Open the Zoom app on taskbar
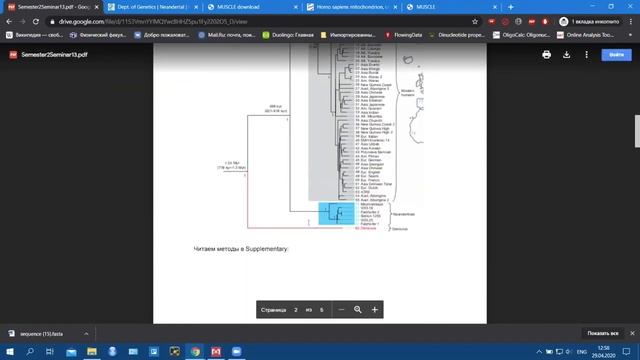The height and width of the screenshot is (360, 640). pos(237,351)
